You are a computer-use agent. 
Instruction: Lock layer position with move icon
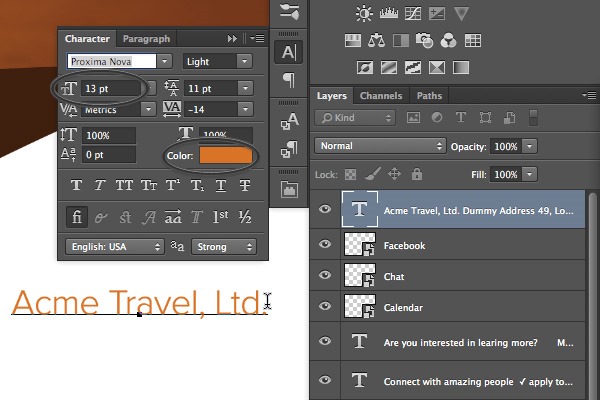click(x=395, y=174)
